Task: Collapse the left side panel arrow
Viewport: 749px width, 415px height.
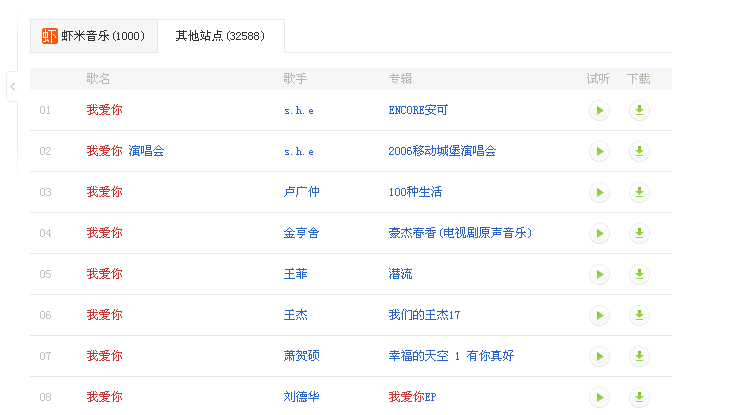Action: click(12, 86)
